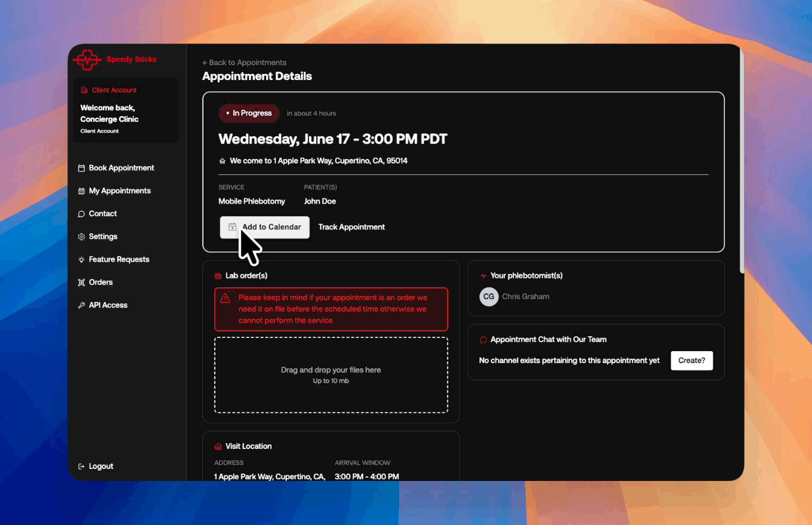Viewport: 812px width, 525px height.
Task: Click the Add to Calendar button
Action: (x=265, y=227)
